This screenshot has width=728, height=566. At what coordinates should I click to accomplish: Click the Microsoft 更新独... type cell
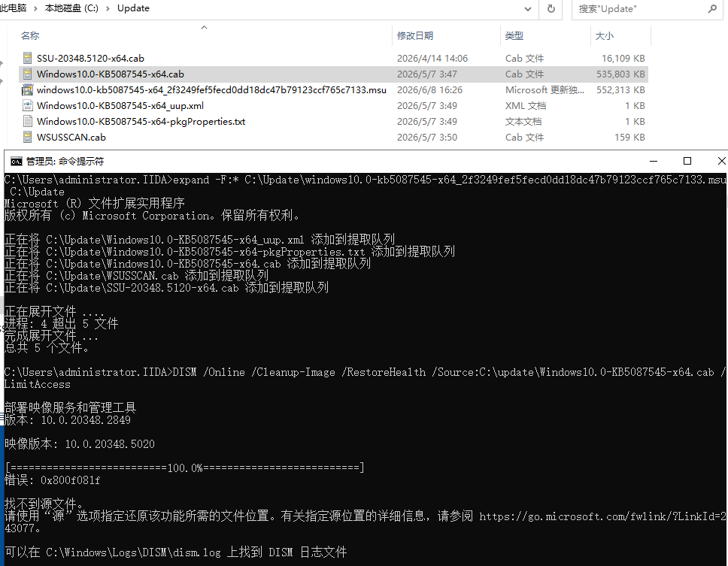click(x=544, y=89)
